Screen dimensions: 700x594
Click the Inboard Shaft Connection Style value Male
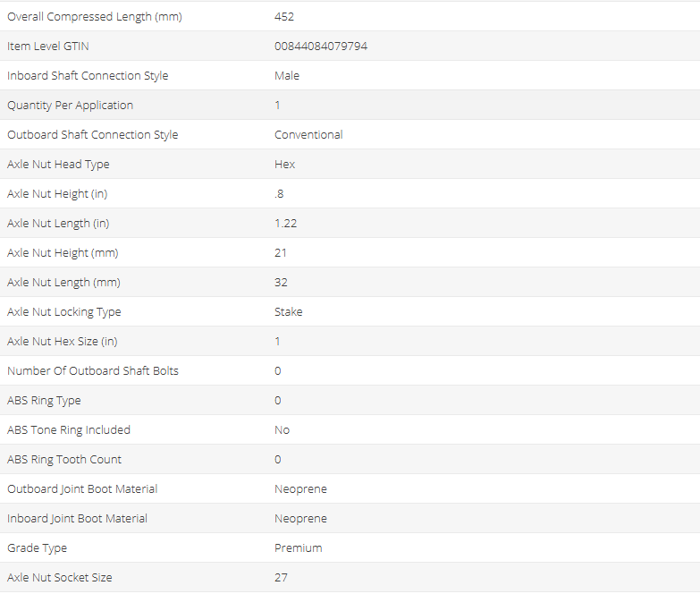[287, 76]
